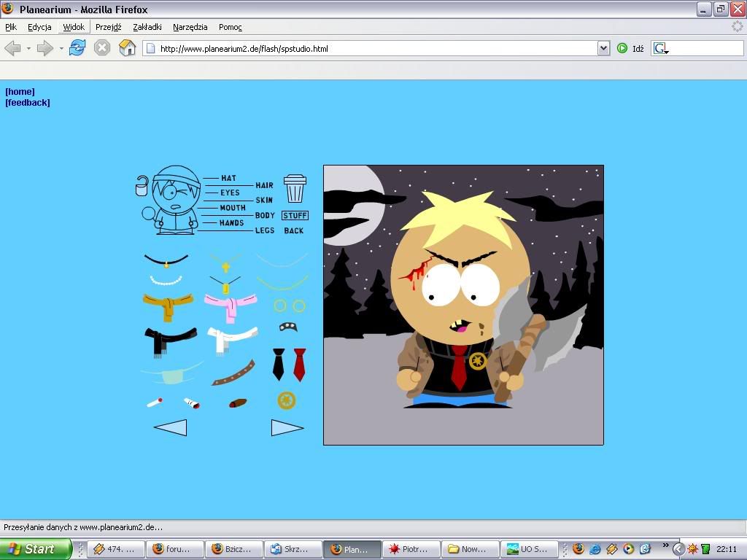Open the Edycja menu
The height and width of the screenshot is (560, 747).
[x=39, y=27]
